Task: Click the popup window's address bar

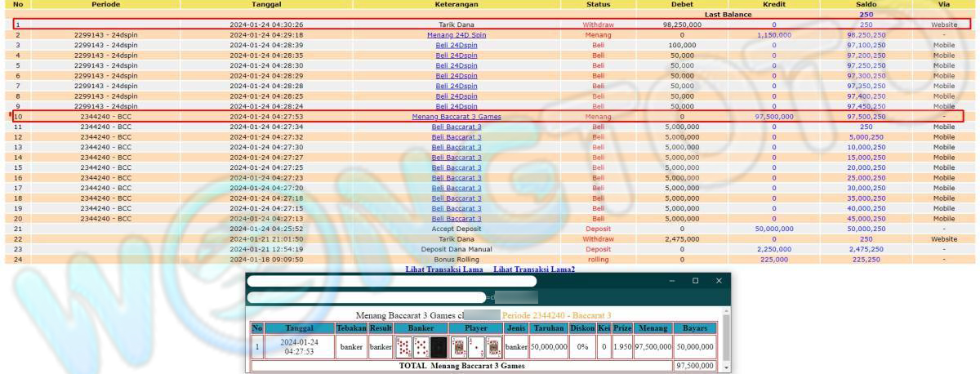Action: tap(367, 297)
